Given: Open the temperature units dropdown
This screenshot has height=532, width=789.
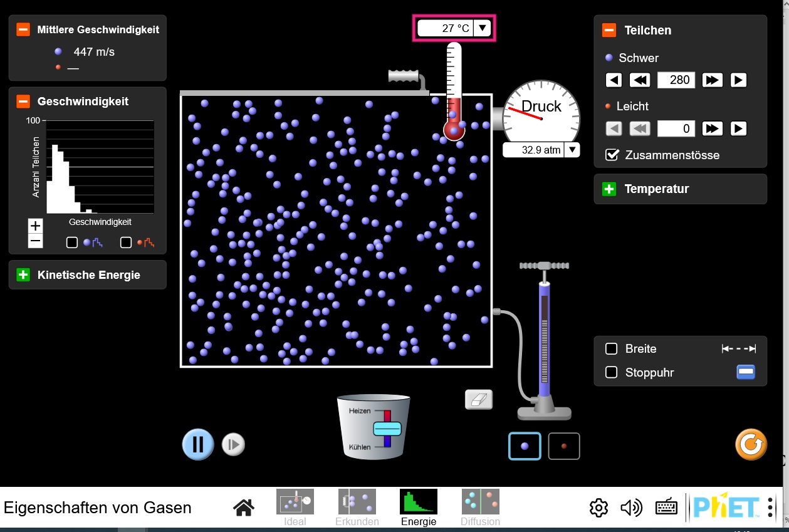Looking at the screenshot, I should 483,28.
